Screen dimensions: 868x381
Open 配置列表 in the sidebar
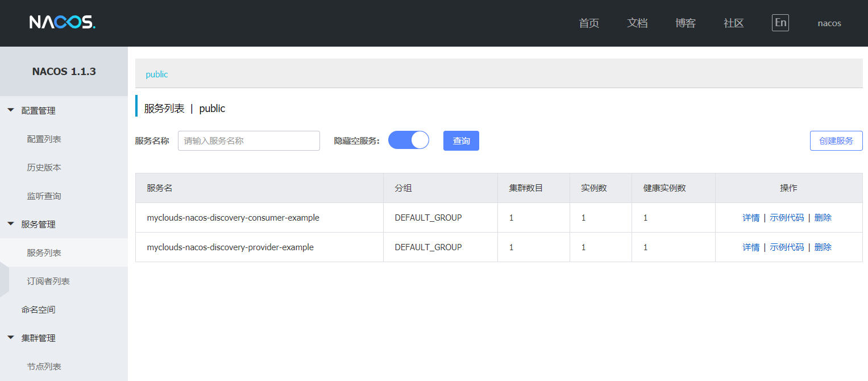[x=44, y=139]
